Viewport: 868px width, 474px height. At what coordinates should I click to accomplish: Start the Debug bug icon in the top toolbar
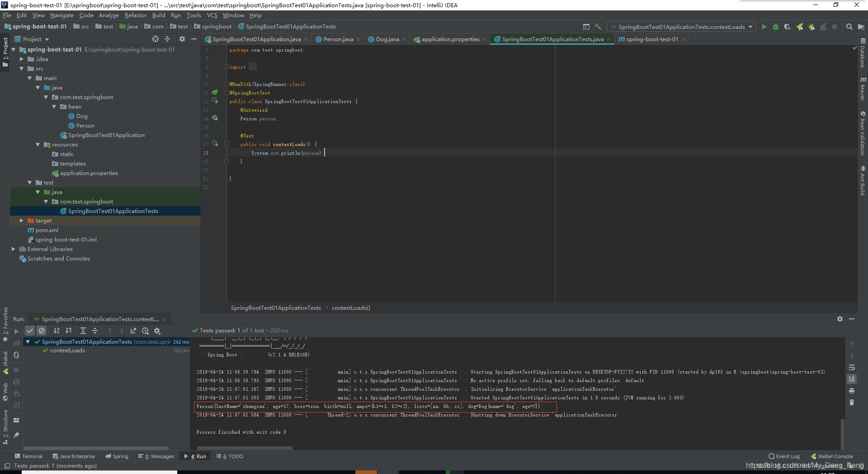pyautogui.click(x=776, y=27)
